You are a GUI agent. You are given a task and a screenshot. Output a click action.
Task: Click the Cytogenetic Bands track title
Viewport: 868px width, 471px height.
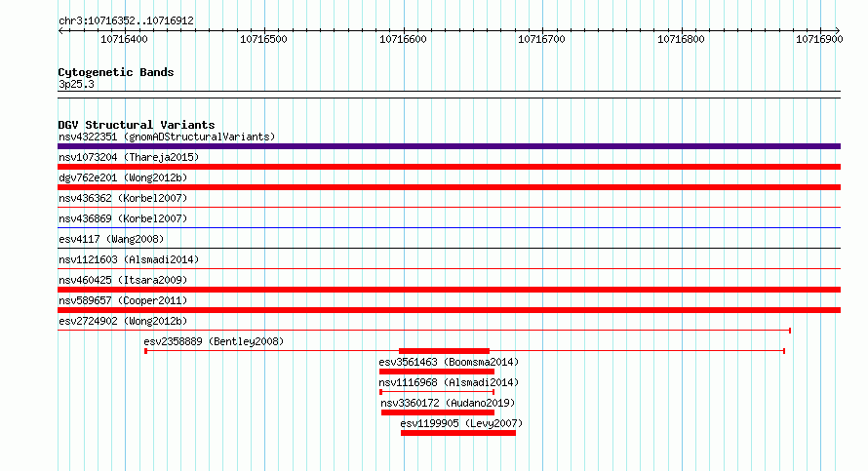pyautogui.click(x=116, y=72)
